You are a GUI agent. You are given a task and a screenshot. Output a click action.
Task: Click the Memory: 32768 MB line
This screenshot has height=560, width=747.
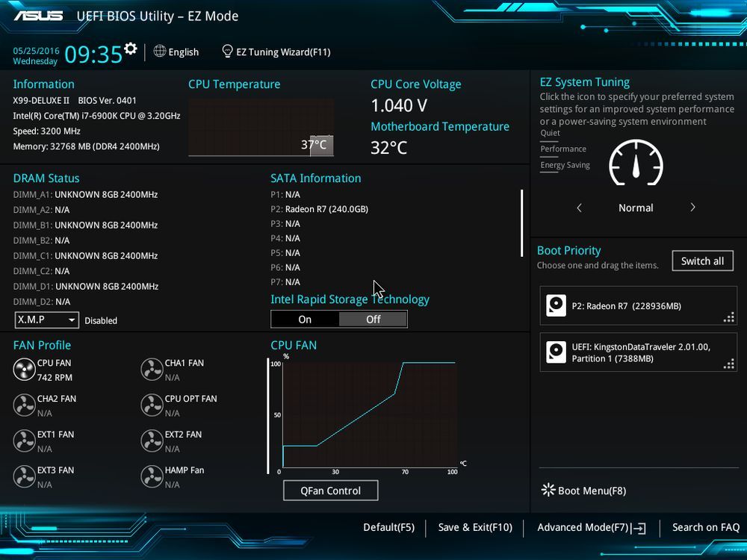tap(86, 146)
